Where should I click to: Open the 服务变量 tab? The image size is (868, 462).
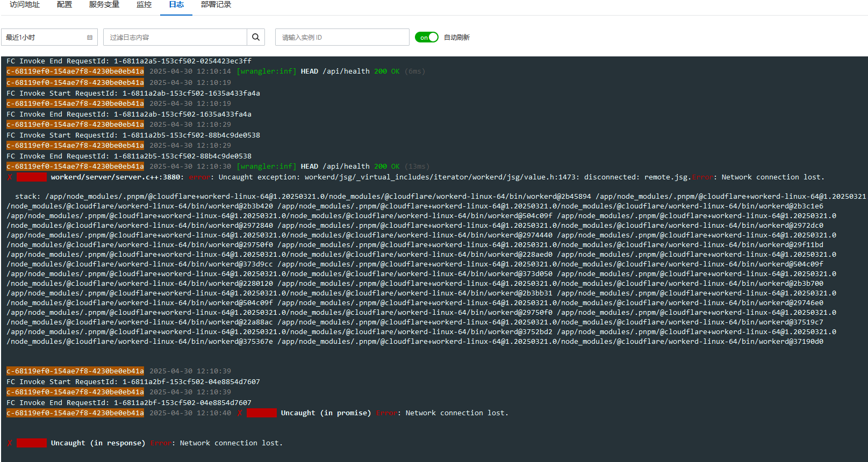[x=104, y=5]
